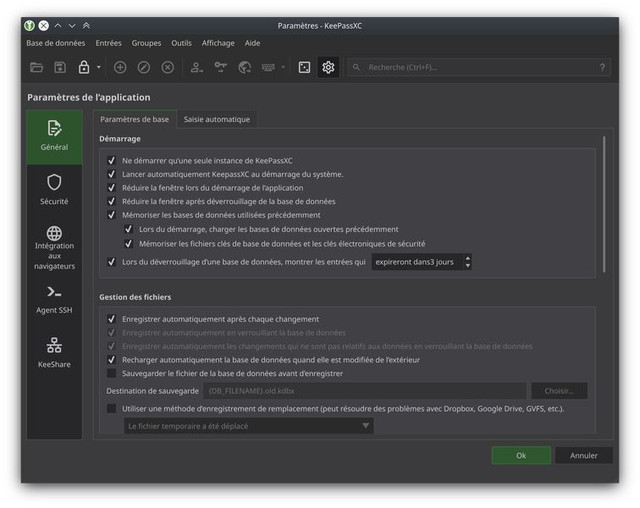
Task: Toggle Réduire la fenêtre après déverrouillage
Action: coord(111,201)
